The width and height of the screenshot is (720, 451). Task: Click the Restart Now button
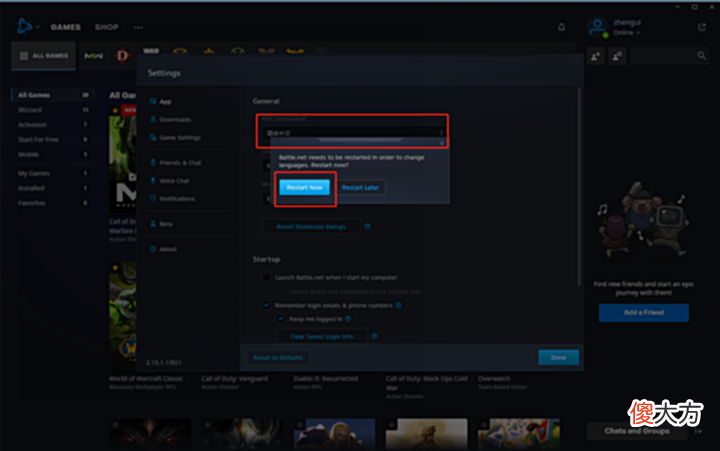pos(304,187)
